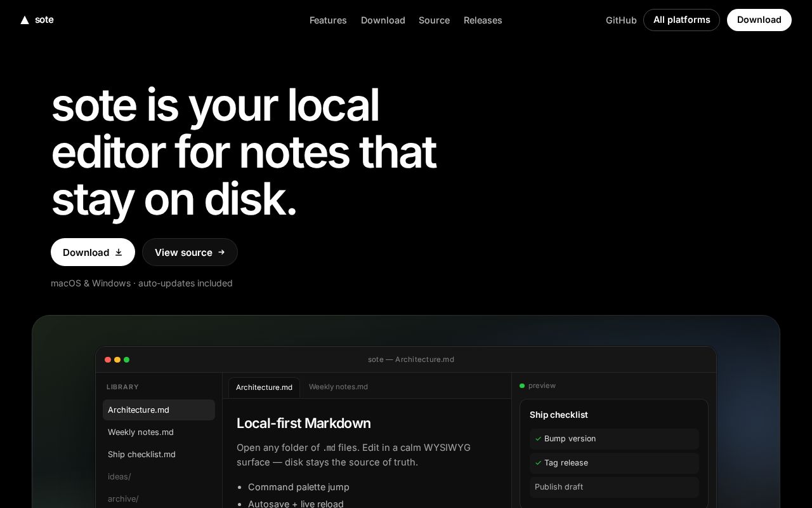Click the yellow minimize dot in mock window
The height and width of the screenshot is (508, 812).
(x=117, y=359)
